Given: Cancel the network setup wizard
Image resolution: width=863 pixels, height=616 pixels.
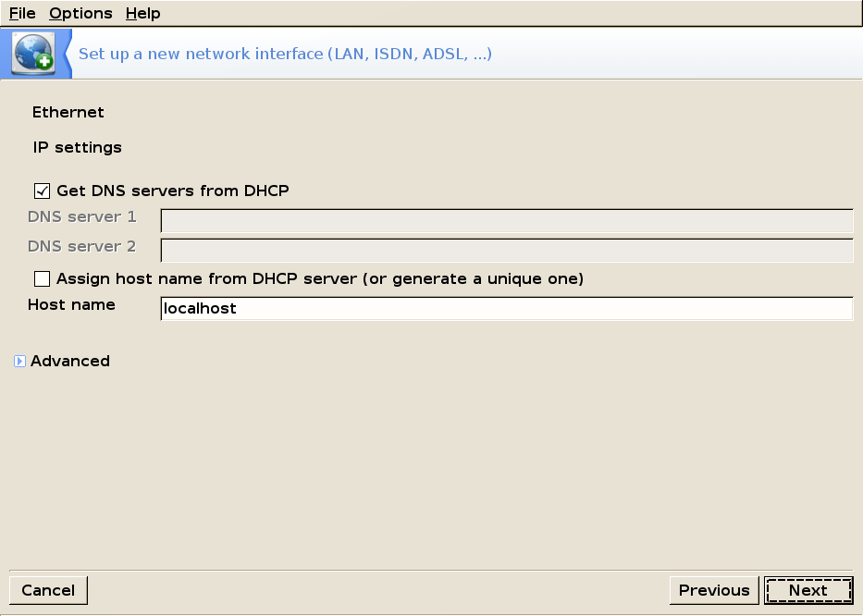Looking at the screenshot, I should 48,590.
